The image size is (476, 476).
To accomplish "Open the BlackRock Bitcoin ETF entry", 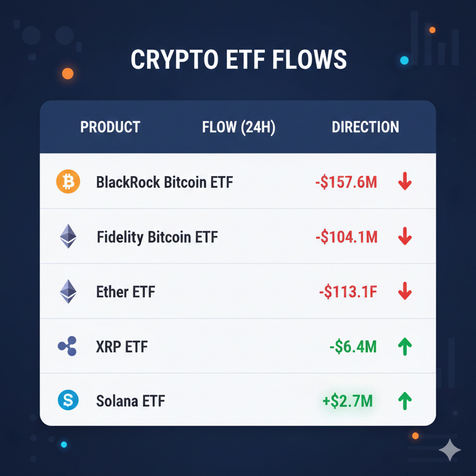I will pos(164,182).
